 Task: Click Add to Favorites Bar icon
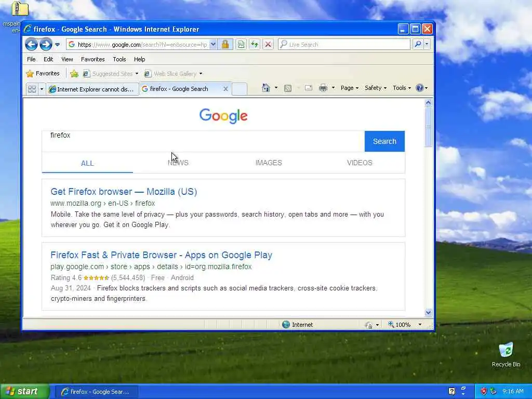click(x=74, y=74)
